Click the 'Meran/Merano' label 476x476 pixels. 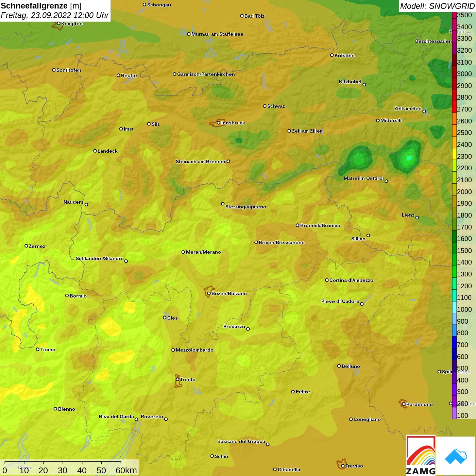pos(203,252)
